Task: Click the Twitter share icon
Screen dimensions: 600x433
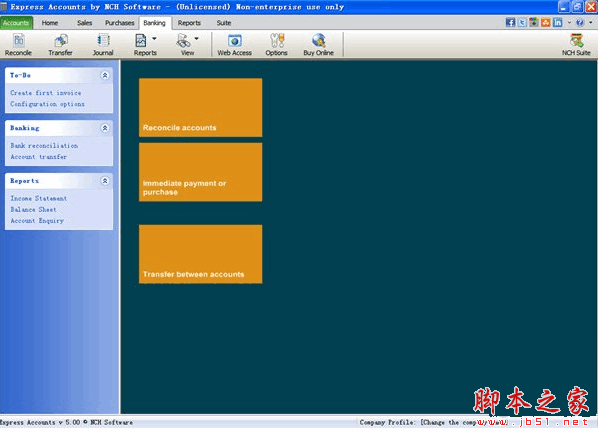Action: [x=522, y=23]
